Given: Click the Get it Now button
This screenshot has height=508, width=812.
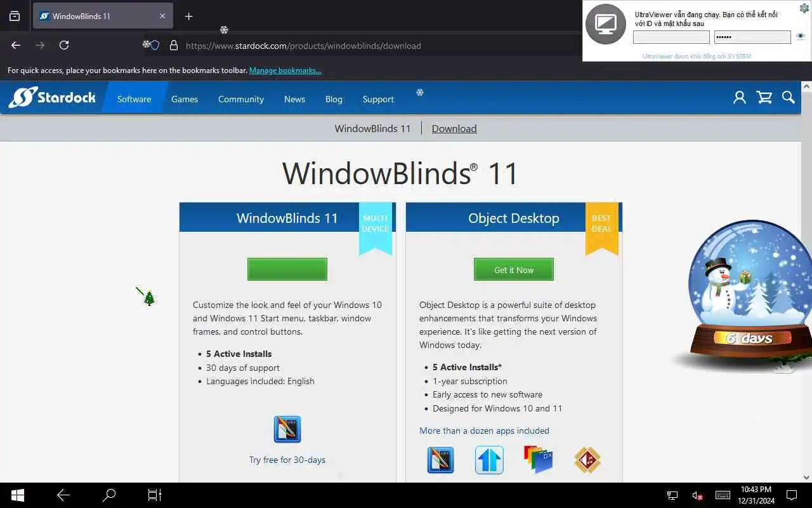Looking at the screenshot, I should (514, 269).
